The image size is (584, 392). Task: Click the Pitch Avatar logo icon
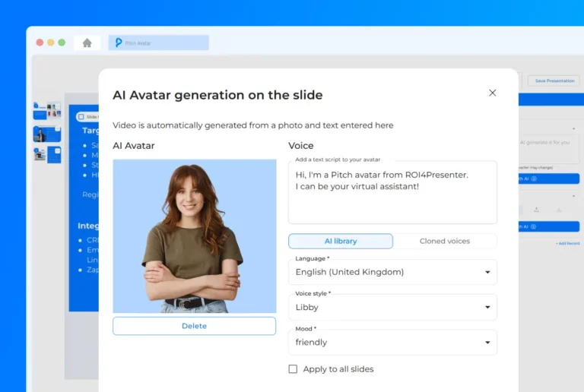click(x=119, y=43)
